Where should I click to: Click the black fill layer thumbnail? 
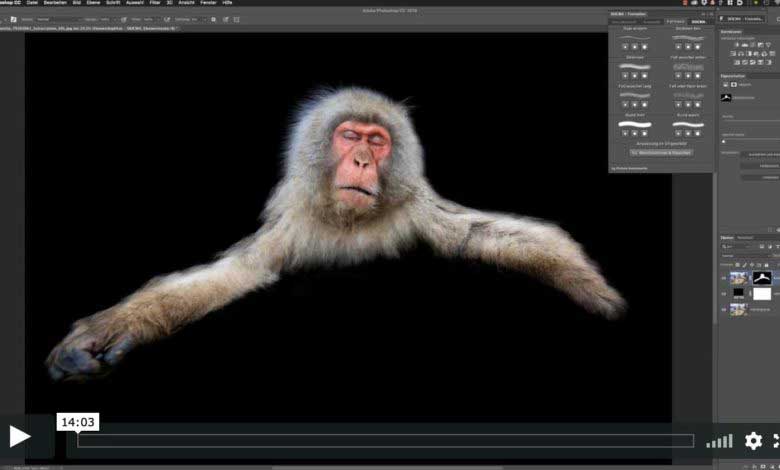[x=739, y=294]
